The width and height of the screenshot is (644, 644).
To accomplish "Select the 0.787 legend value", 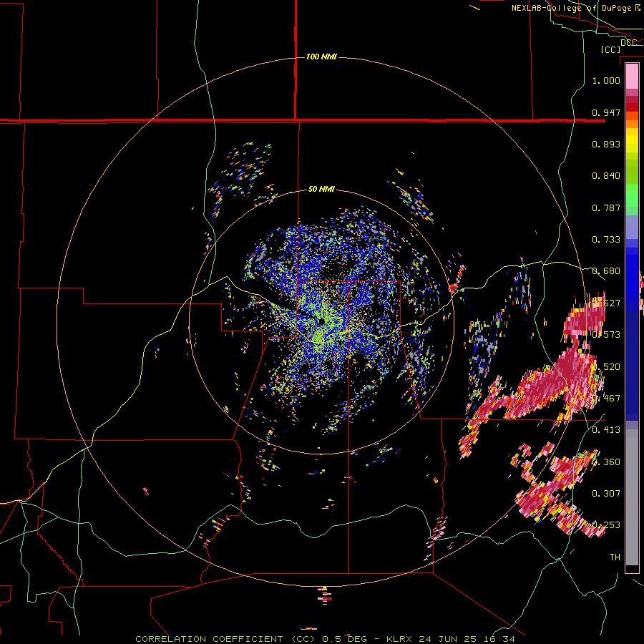I will pos(606,208).
